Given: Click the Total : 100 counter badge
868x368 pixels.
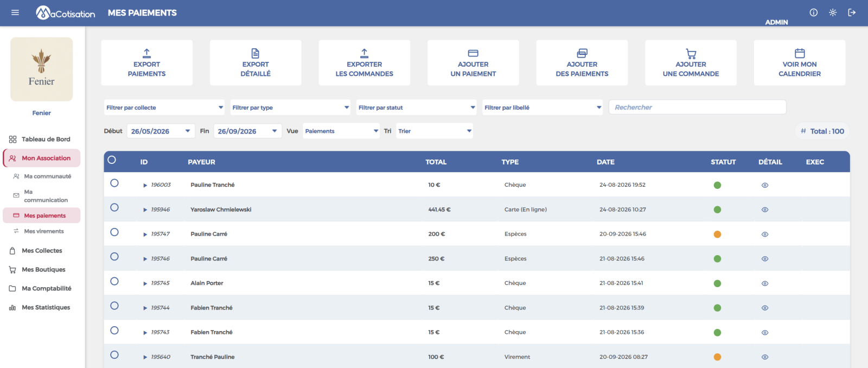Looking at the screenshot, I should pos(822,131).
